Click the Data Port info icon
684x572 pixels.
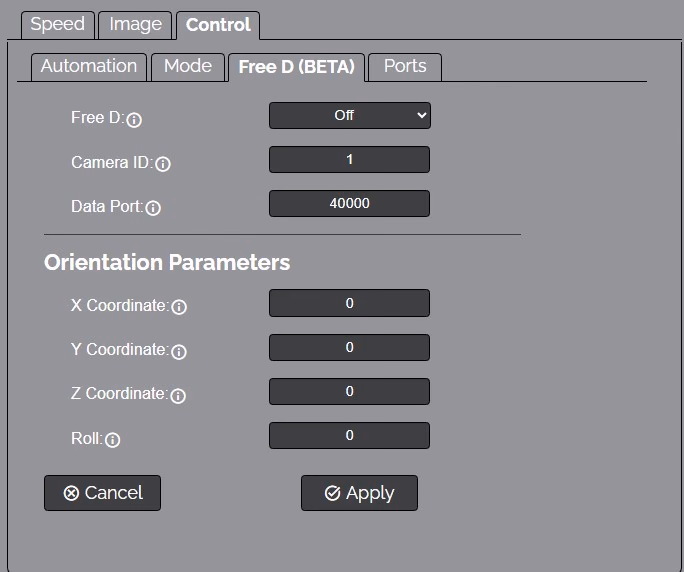pos(153,208)
